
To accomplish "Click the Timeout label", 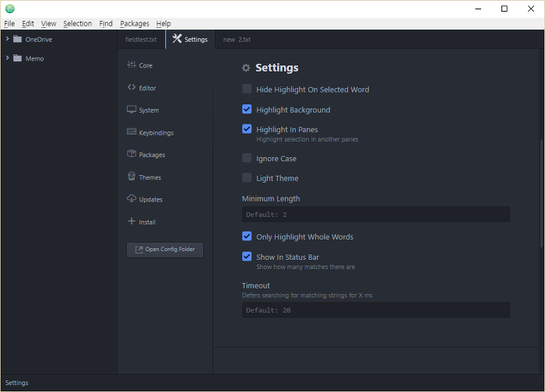I will [256, 285].
